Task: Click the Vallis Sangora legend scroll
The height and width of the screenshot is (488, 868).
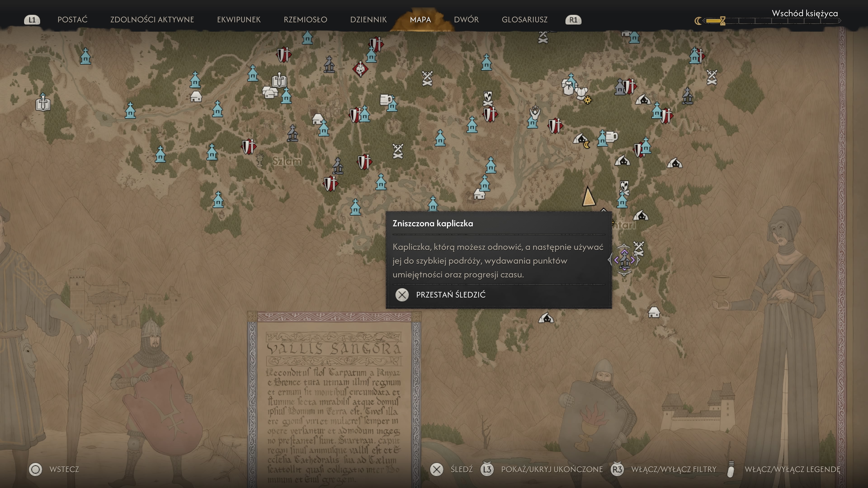Action: click(334, 399)
